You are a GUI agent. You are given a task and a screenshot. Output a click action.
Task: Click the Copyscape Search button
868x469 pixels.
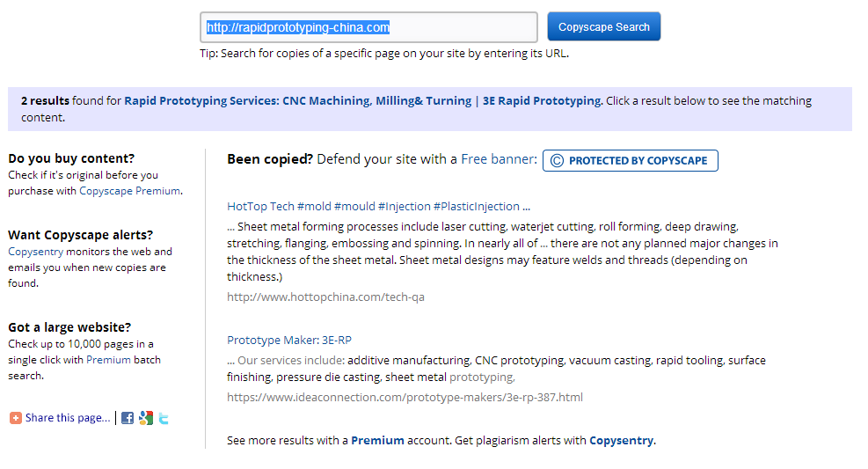click(604, 26)
